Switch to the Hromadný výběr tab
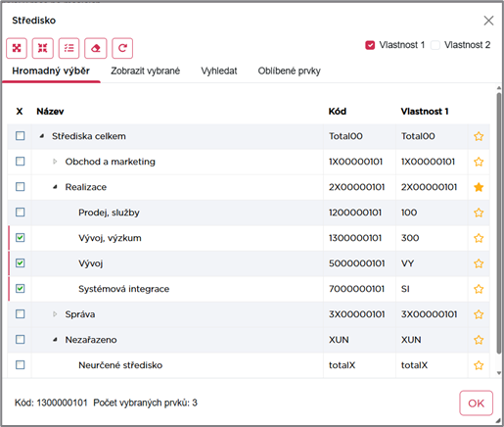This screenshot has height=427, width=504. point(51,71)
